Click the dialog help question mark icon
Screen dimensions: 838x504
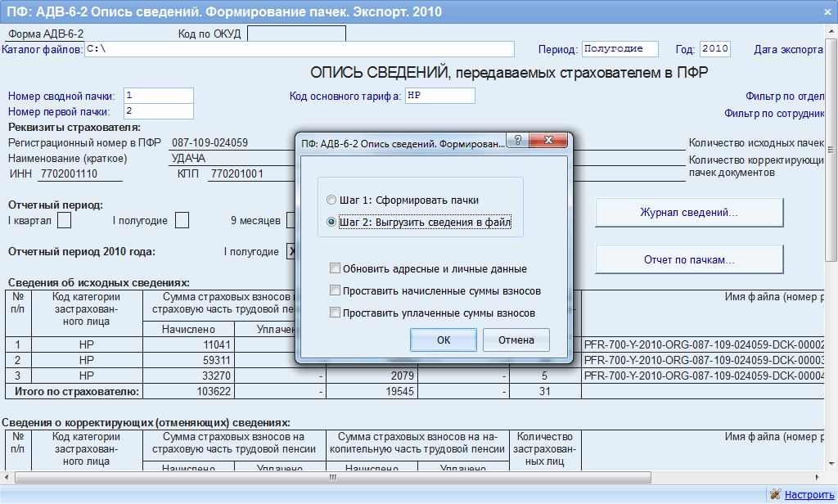click(518, 141)
